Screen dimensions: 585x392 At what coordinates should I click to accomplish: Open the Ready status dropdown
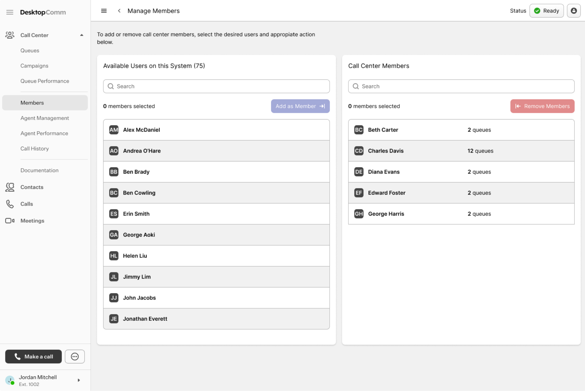click(546, 11)
